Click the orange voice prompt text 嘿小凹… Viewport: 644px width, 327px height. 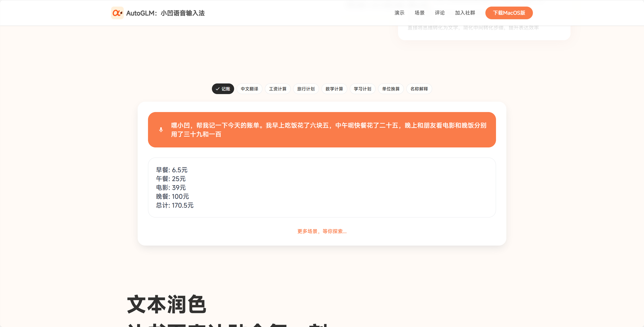click(329, 130)
